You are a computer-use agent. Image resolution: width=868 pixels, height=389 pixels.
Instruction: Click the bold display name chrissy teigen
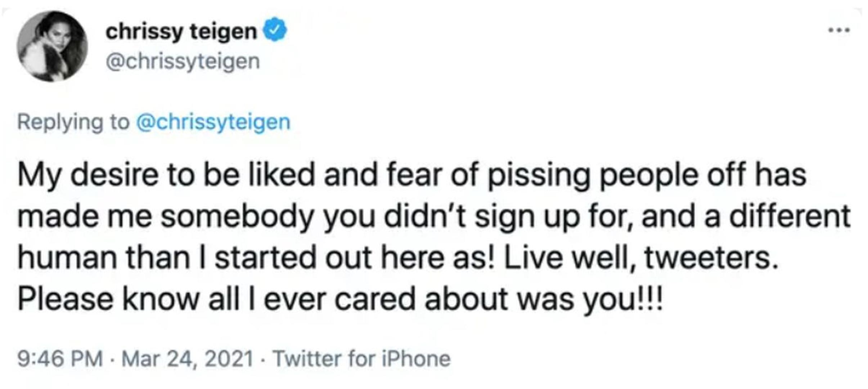click(x=181, y=32)
